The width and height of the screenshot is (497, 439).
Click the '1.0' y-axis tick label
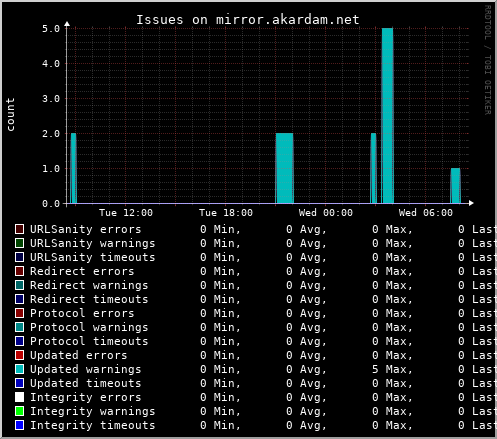click(51, 169)
